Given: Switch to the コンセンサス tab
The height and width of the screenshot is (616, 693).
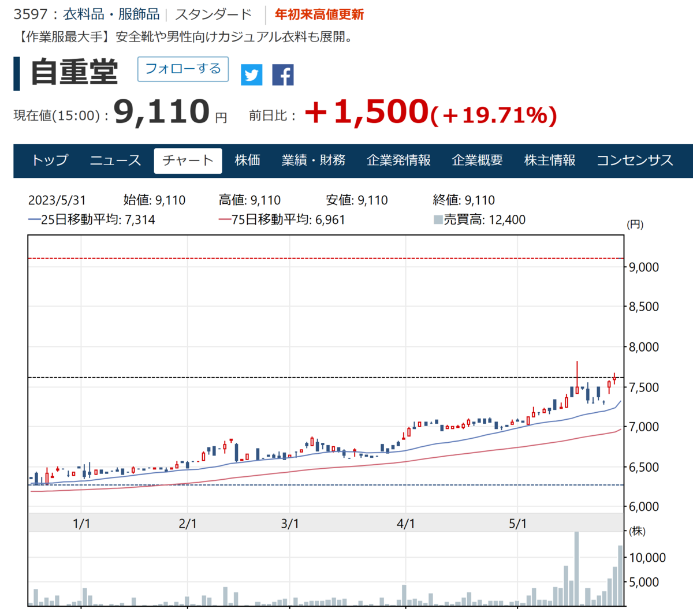Looking at the screenshot, I should pyautogui.click(x=635, y=160).
